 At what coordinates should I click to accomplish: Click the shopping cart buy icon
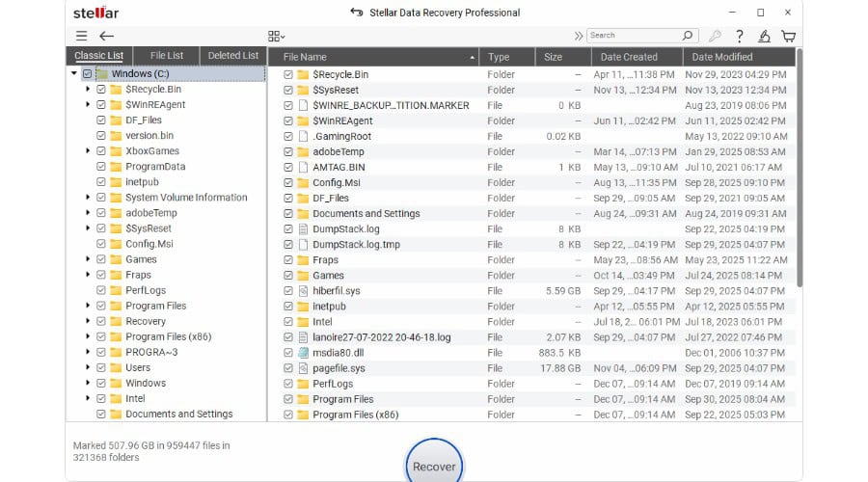coord(788,36)
